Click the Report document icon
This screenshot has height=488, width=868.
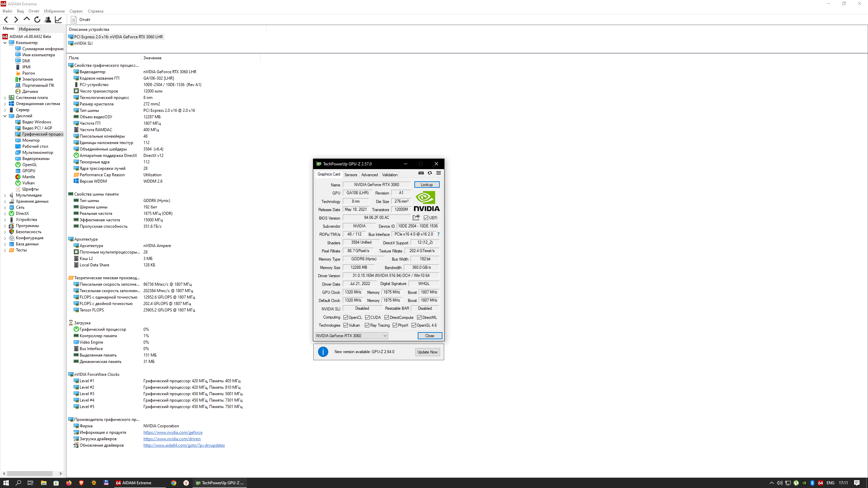[74, 20]
